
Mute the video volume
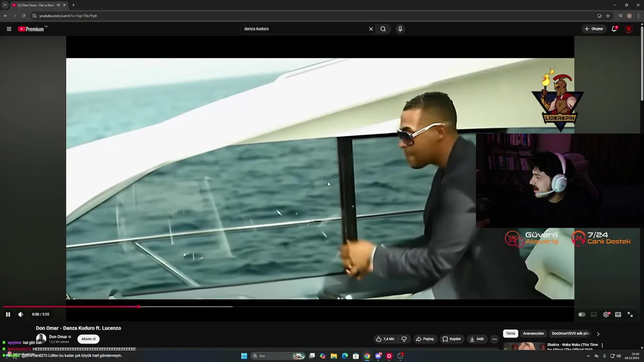pyautogui.click(x=21, y=314)
